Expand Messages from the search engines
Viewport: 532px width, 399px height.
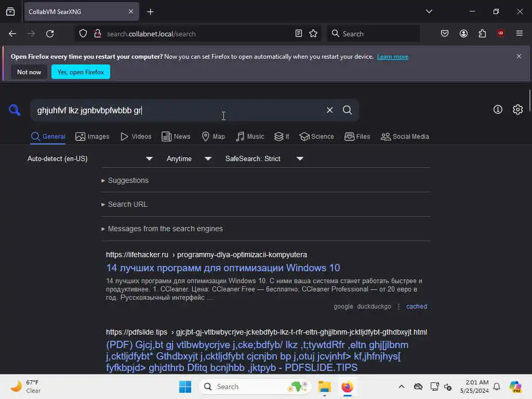[x=162, y=229]
